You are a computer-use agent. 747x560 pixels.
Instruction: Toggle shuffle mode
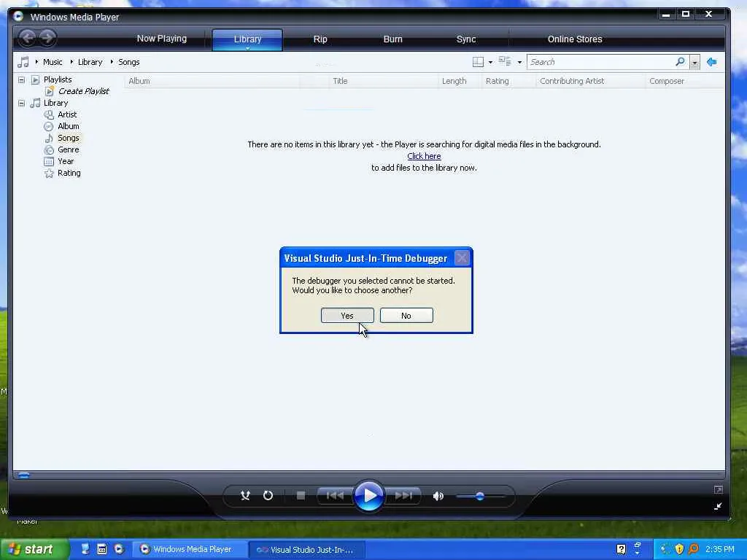245,496
